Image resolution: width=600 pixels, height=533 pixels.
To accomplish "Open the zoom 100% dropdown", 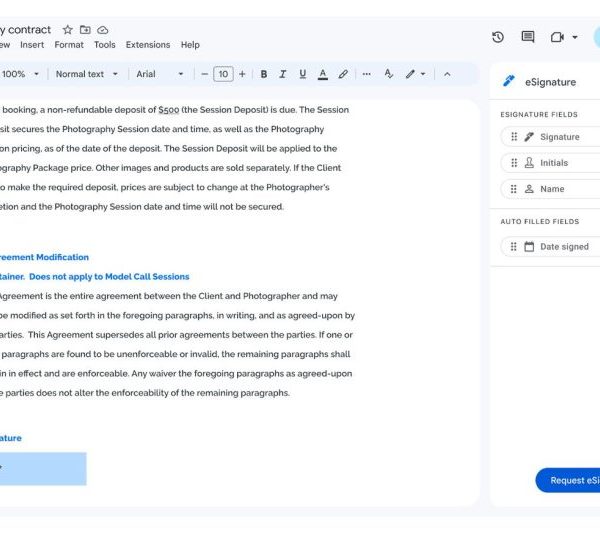I will tap(20, 74).
